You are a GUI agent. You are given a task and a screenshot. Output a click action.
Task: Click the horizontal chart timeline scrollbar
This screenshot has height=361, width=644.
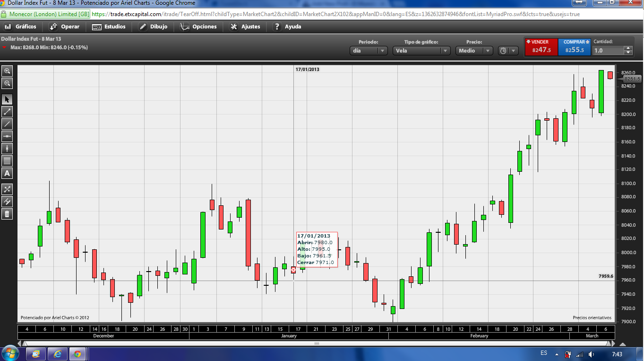coord(317,343)
